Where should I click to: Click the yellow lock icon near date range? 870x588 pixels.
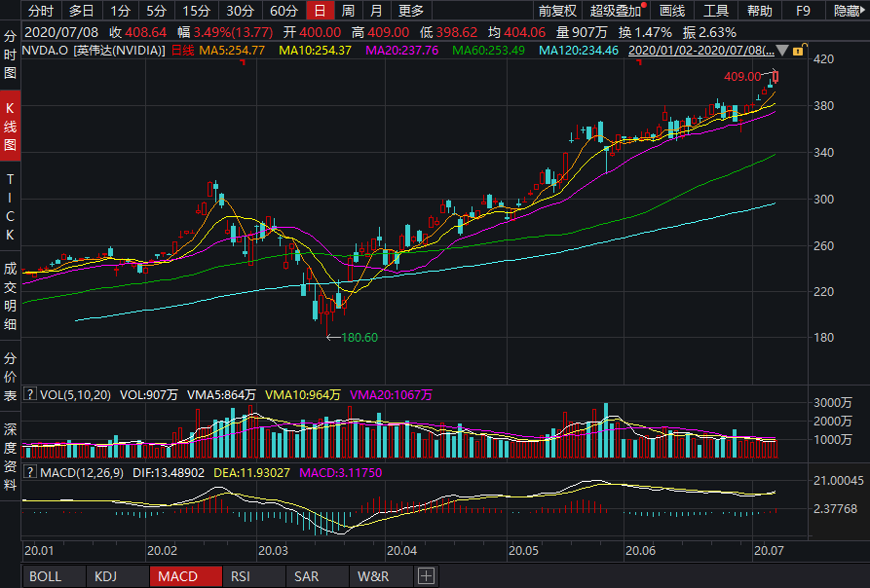tap(798, 50)
